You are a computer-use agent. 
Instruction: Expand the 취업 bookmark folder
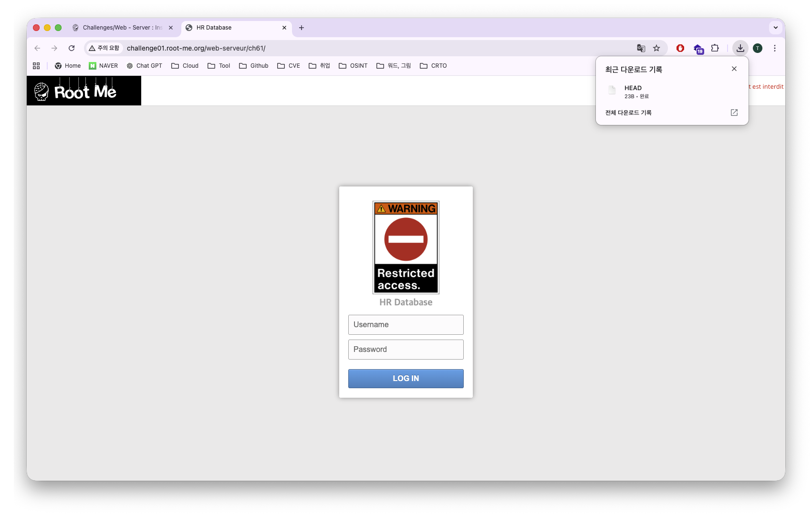(320, 66)
